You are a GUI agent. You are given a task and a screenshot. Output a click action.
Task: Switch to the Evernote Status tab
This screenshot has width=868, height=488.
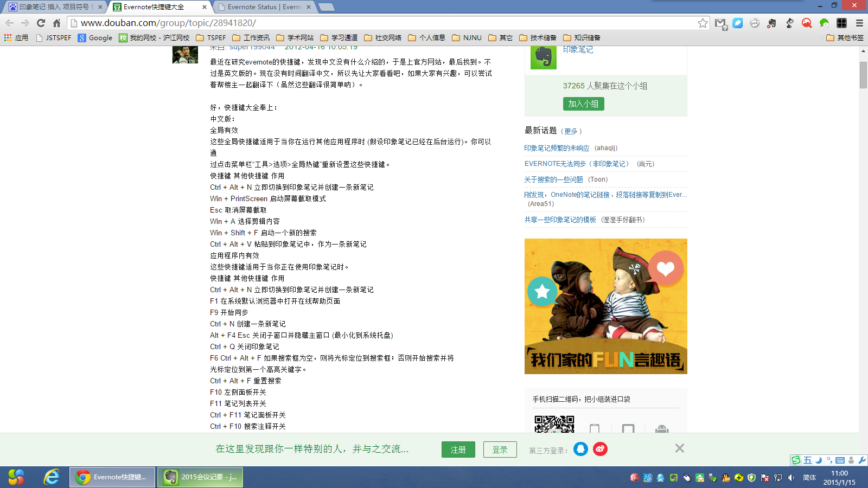click(264, 7)
